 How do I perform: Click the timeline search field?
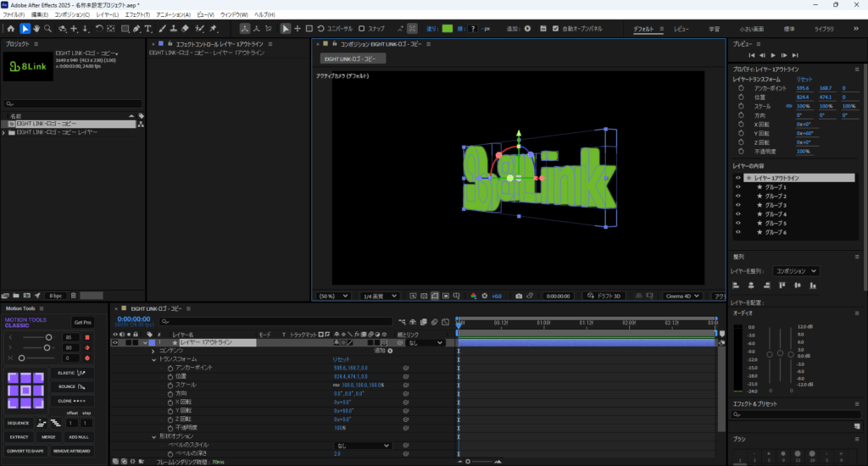[x=275, y=322]
